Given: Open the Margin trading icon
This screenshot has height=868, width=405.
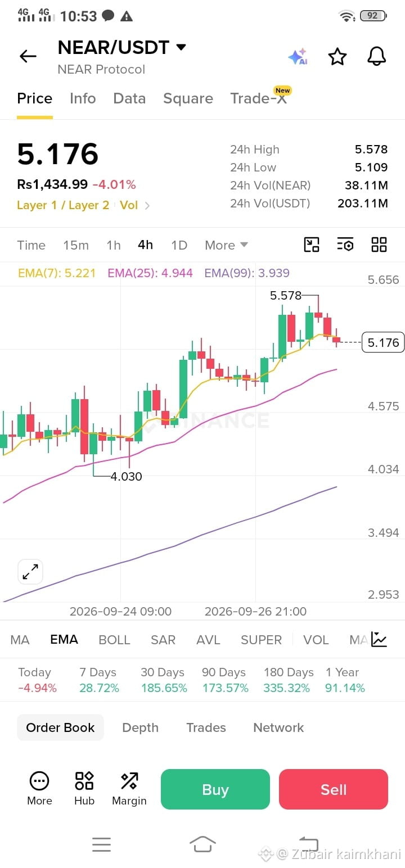Looking at the screenshot, I should click(x=129, y=789).
